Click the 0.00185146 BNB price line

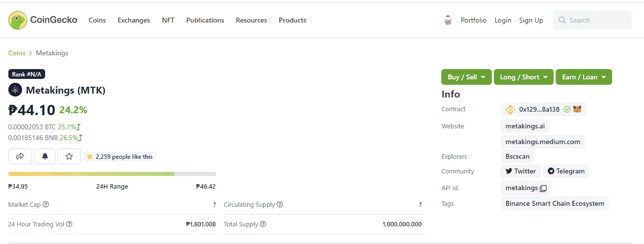(x=46, y=138)
